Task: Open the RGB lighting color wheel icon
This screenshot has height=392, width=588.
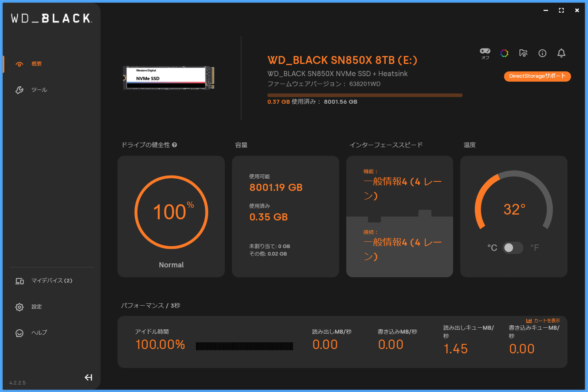Action: click(x=504, y=53)
